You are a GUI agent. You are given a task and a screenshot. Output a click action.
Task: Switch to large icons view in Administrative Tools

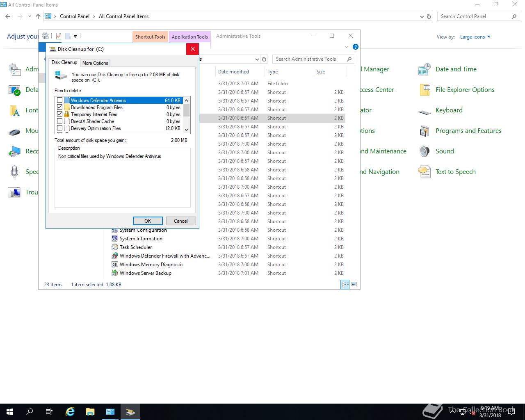coord(354,284)
